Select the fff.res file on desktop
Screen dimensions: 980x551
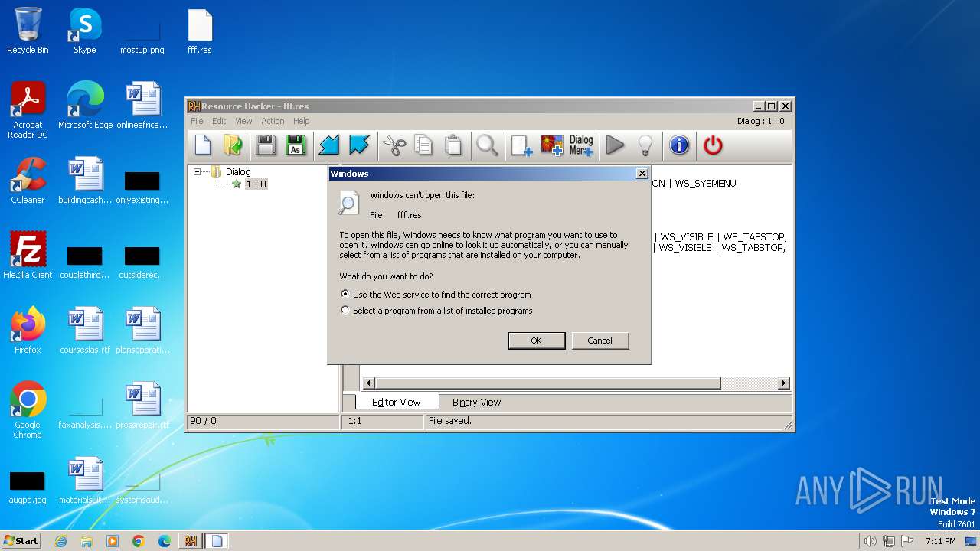coord(200,31)
